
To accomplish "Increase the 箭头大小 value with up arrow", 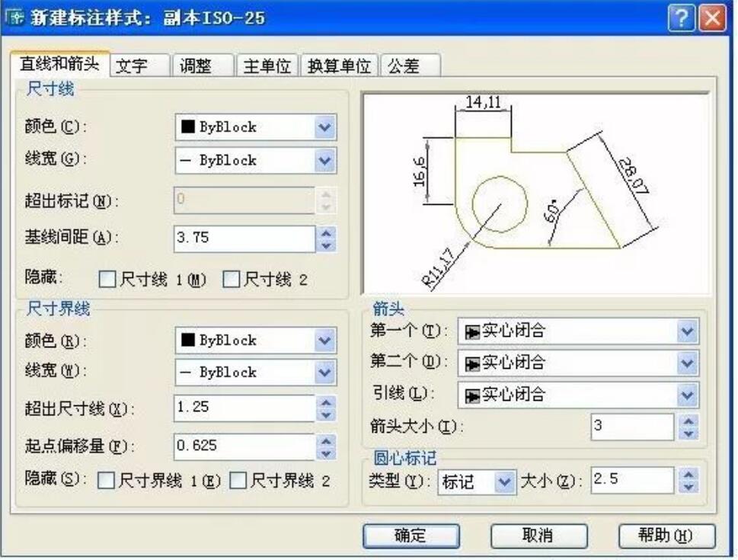I will [x=687, y=421].
